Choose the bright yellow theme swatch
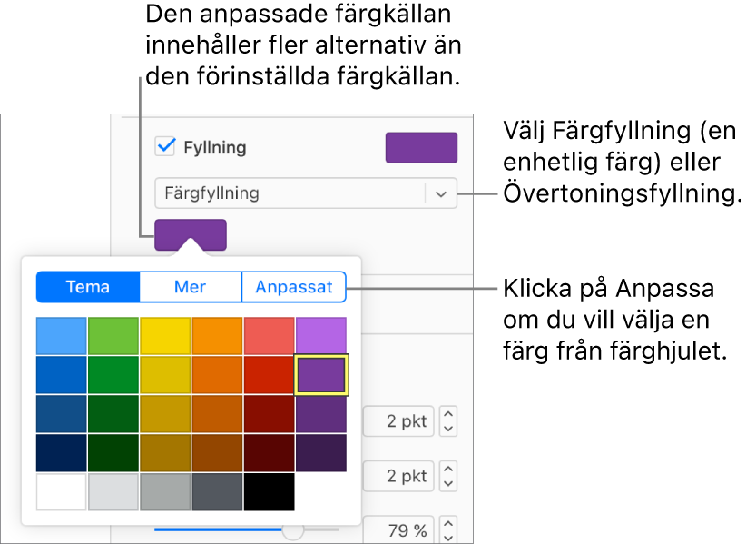 [x=165, y=336]
